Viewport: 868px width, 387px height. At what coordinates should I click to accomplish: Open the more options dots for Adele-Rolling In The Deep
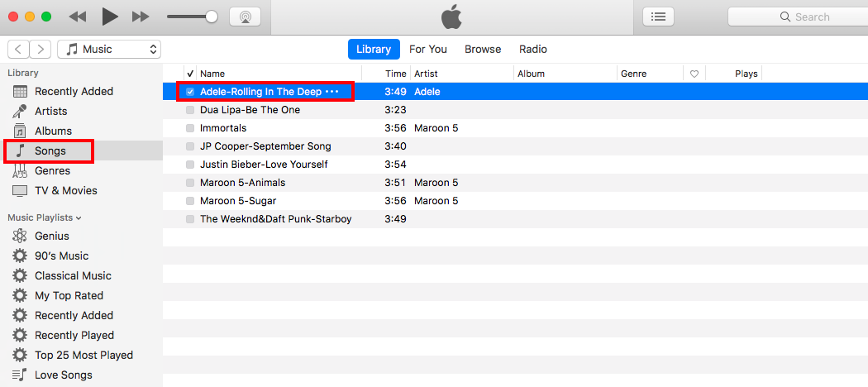click(x=332, y=92)
